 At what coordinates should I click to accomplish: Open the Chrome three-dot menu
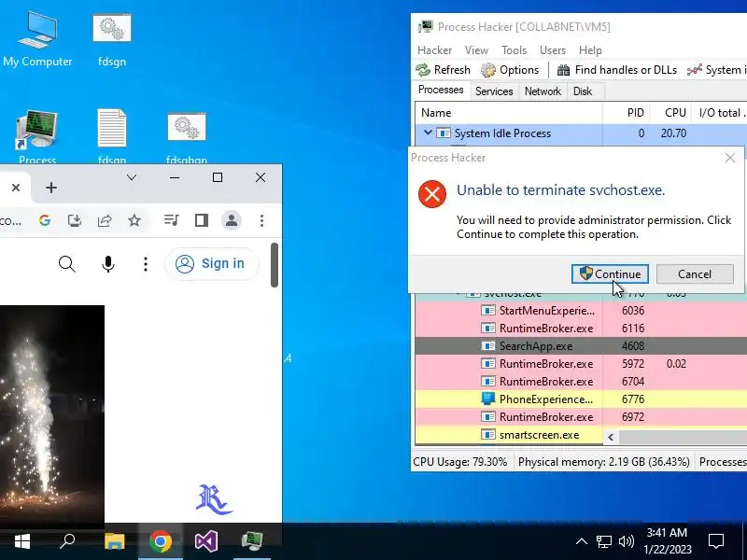pos(261,220)
